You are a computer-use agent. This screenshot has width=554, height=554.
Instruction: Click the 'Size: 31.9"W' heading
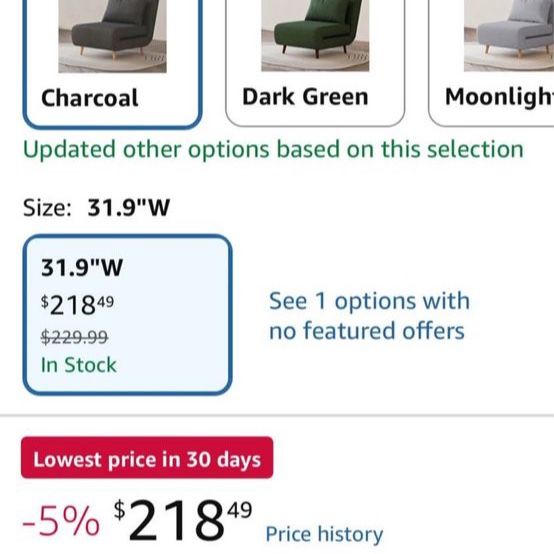coord(96,207)
